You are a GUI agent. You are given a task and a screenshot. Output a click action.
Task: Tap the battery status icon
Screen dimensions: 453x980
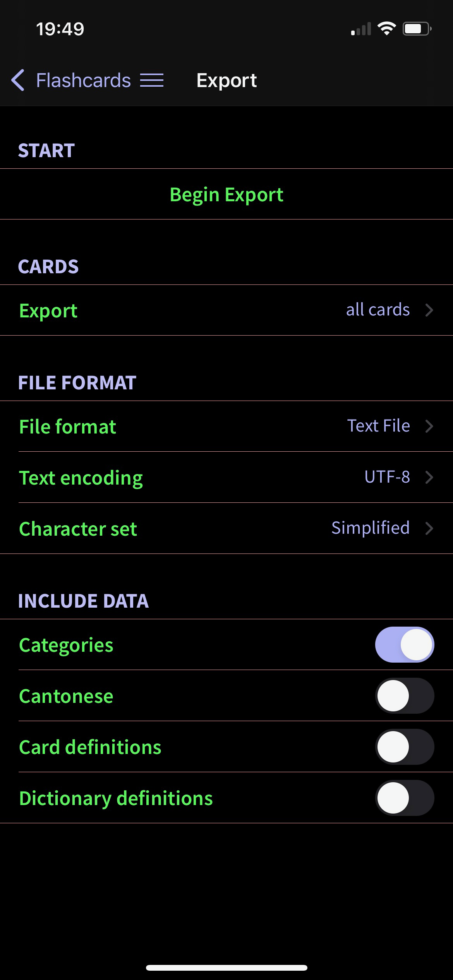(417, 29)
